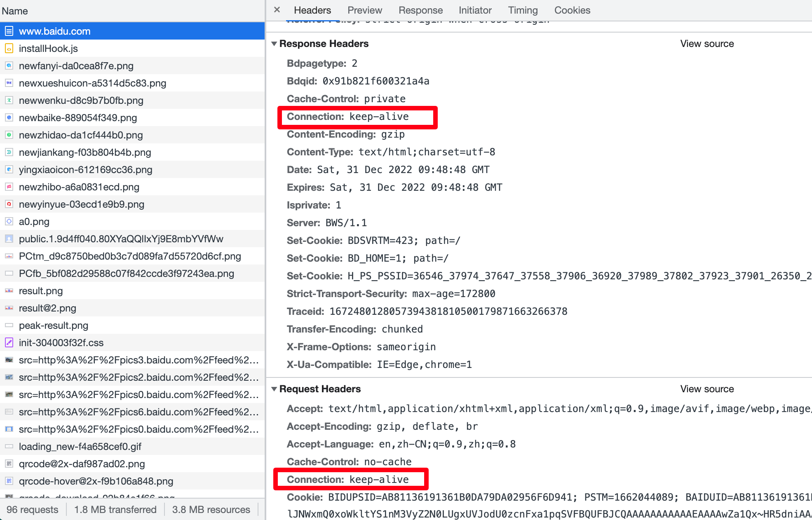Select the pics6.baidu.com feed image request
This screenshot has width=812, height=520.
[x=132, y=412]
